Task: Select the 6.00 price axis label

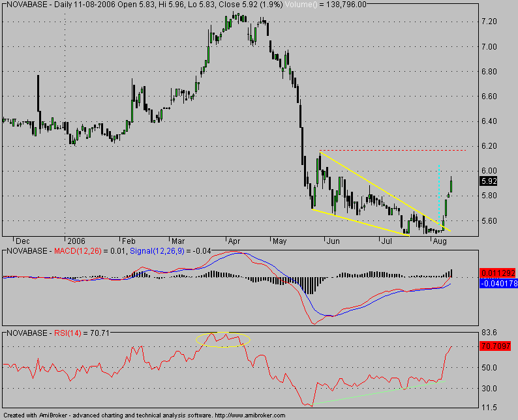Action: coord(489,171)
